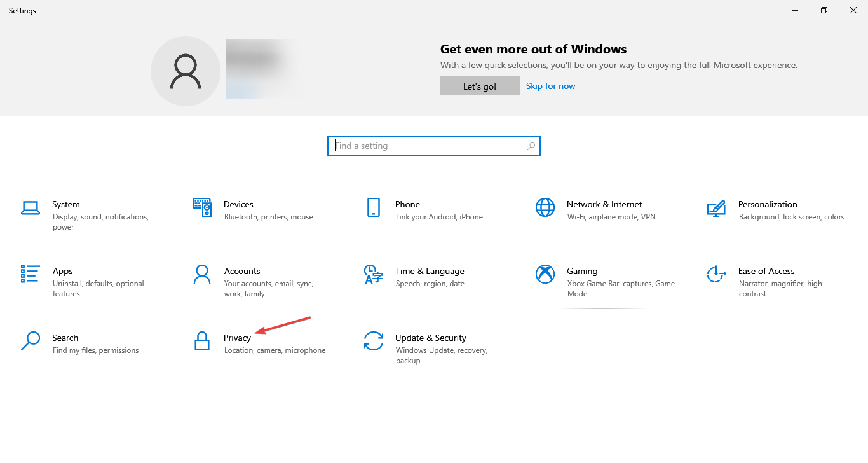
Task: Select the Time & Language label
Action: [x=430, y=271]
